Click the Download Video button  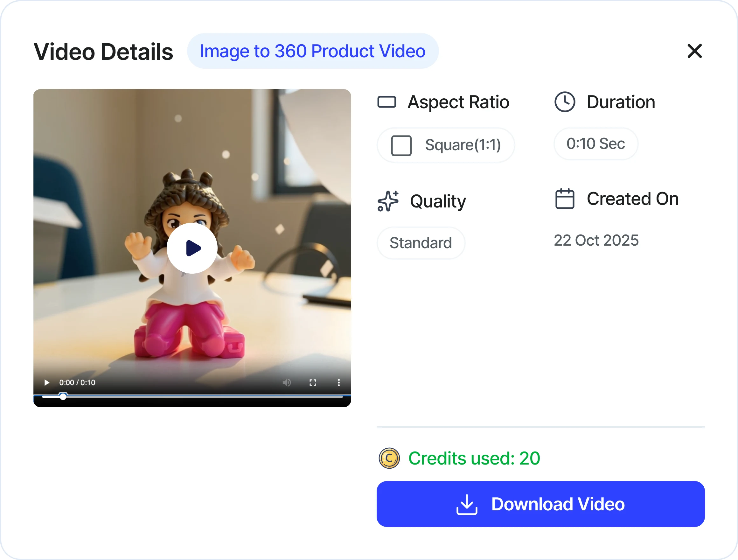click(540, 504)
